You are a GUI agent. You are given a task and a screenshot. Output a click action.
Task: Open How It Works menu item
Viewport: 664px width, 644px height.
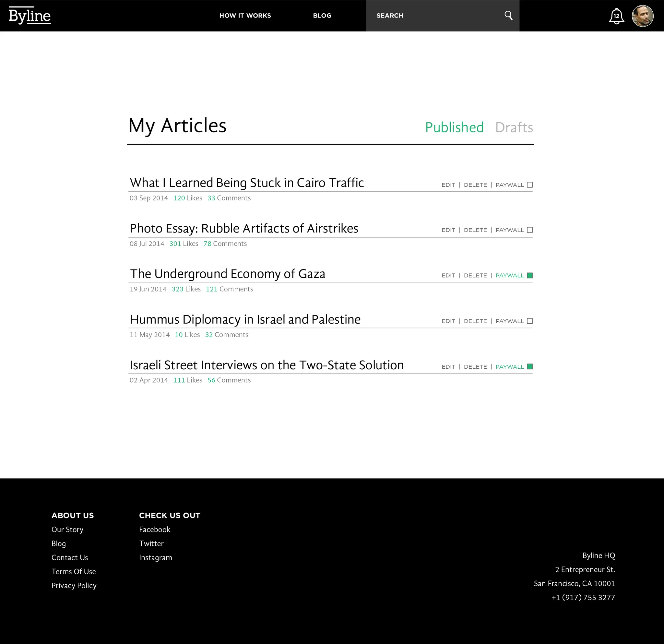[x=245, y=16]
